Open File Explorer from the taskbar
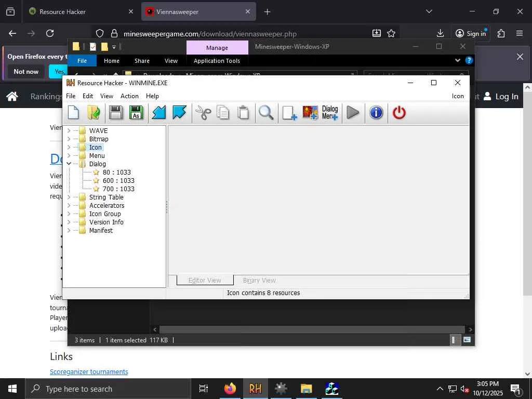 click(306, 389)
